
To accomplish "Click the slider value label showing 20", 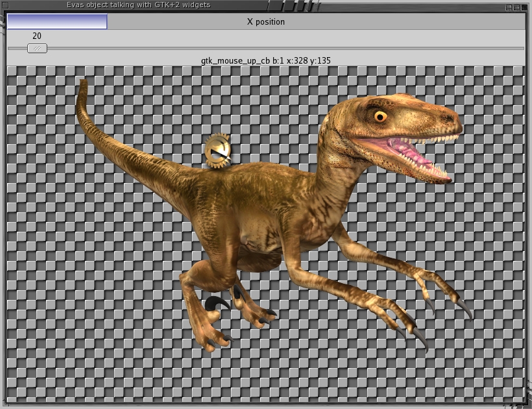I will (x=37, y=36).
